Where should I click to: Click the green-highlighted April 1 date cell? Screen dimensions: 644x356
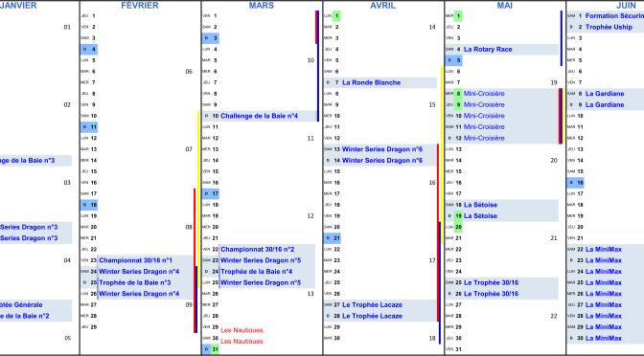pyautogui.click(x=336, y=16)
